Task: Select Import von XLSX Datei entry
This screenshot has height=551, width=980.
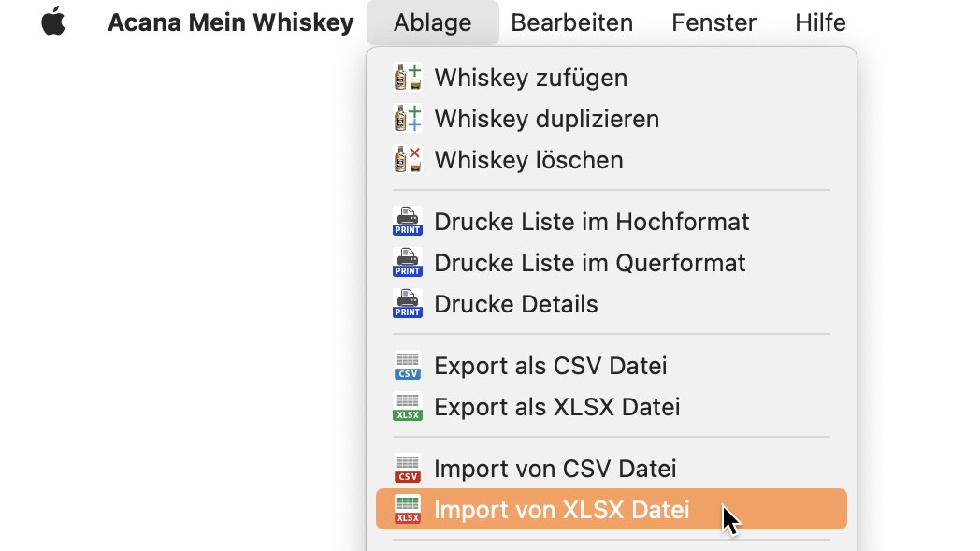Action: 561,510
